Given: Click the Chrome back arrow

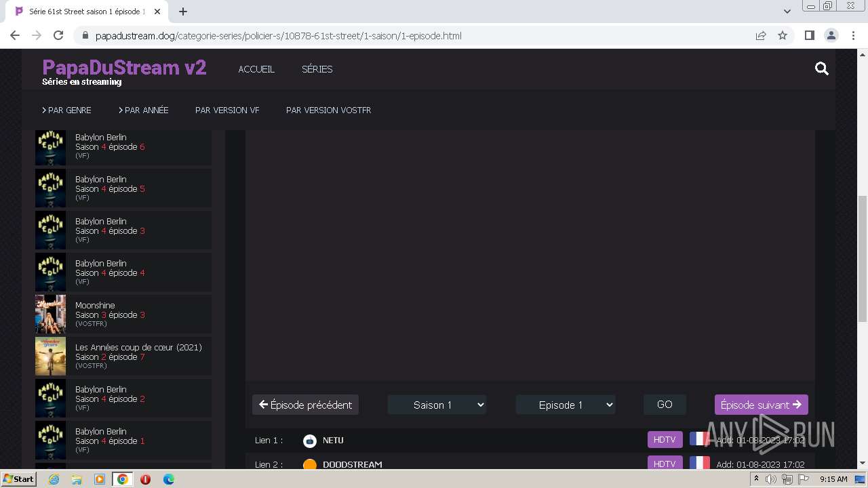Looking at the screenshot, I should pos(15,35).
